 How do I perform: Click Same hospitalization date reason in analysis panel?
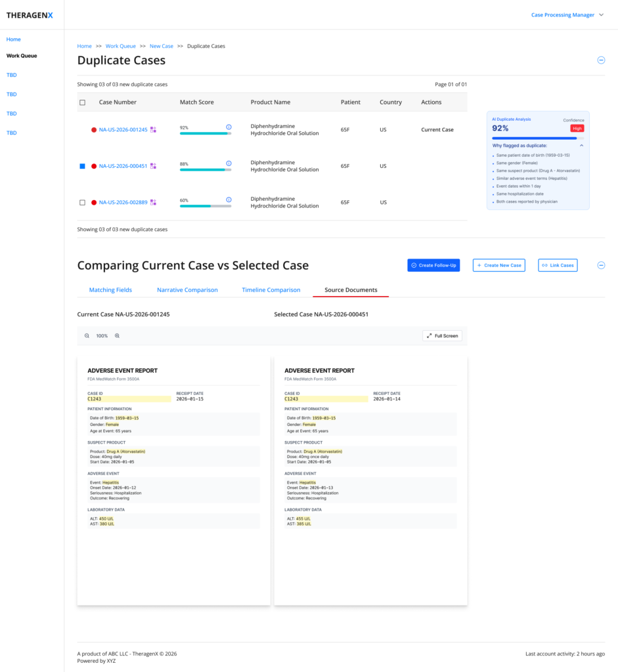519,194
